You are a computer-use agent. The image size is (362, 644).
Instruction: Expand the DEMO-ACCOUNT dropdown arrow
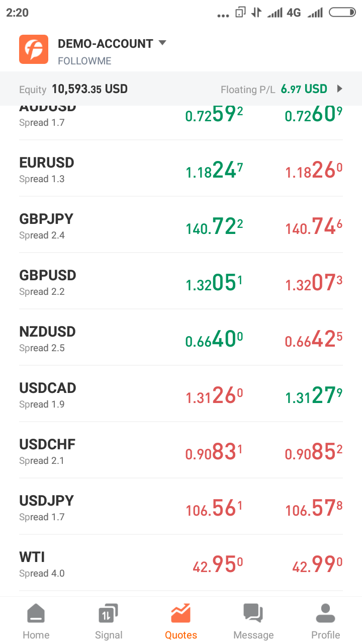tap(162, 43)
